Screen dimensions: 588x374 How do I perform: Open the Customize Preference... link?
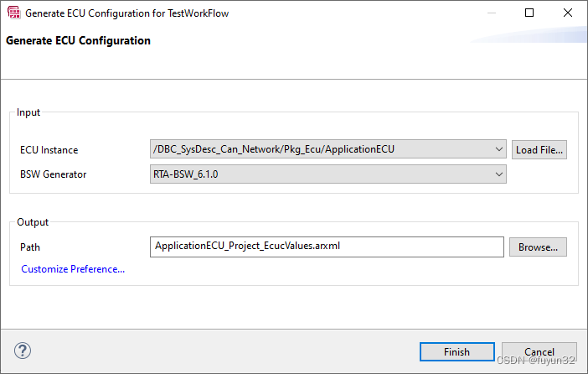(73, 269)
